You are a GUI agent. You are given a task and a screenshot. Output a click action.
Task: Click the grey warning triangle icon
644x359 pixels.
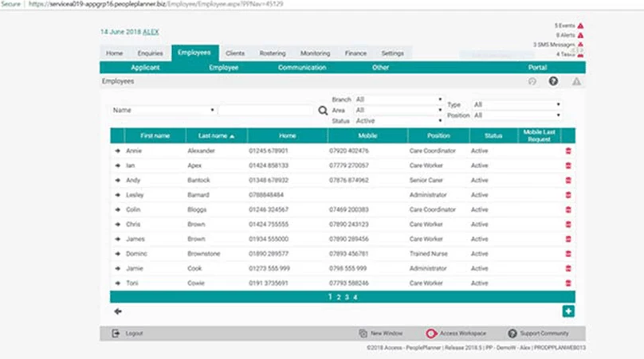point(576,82)
